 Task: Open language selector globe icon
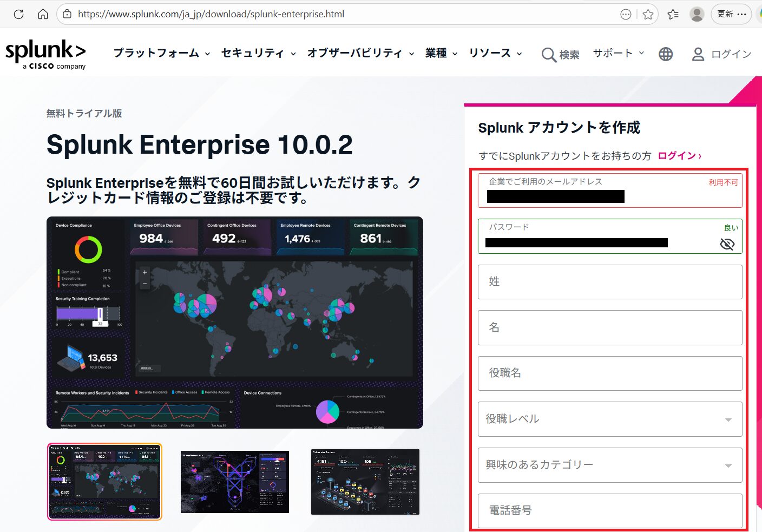click(x=666, y=54)
